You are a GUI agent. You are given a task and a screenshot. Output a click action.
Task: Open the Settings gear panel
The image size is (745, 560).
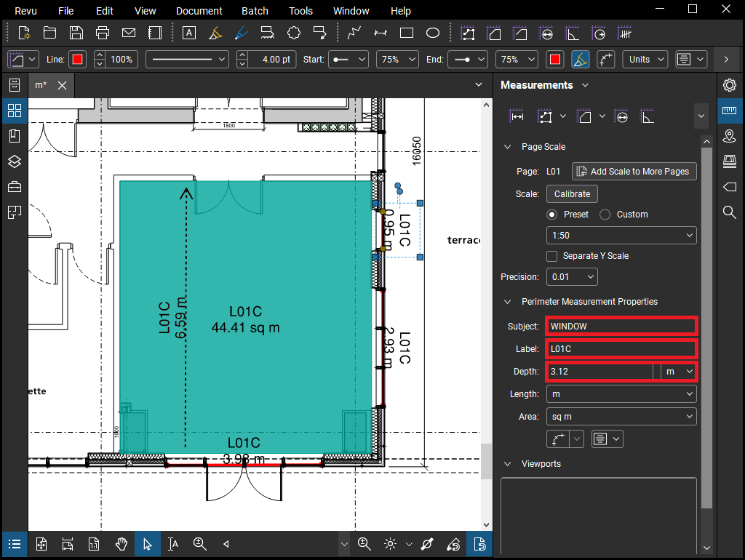[730, 85]
